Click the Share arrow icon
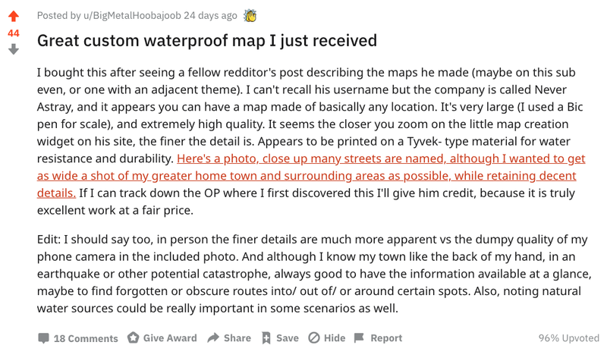The height and width of the screenshot is (364, 607). coord(213,338)
